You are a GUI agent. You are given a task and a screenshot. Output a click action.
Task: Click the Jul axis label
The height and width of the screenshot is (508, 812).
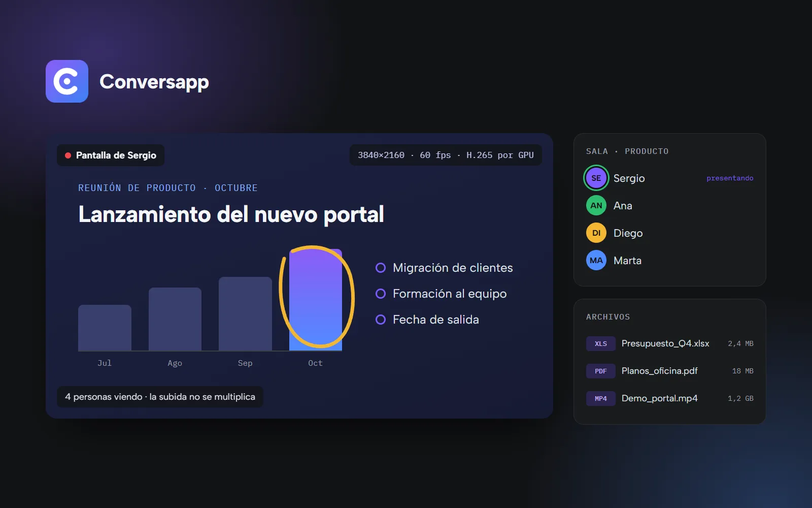click(x=105, y=363)
